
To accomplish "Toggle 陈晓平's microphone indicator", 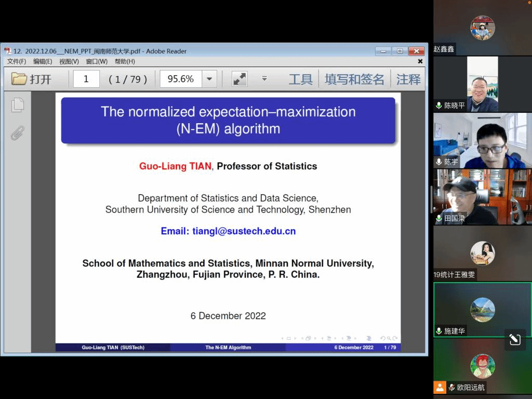I will point(439,105).
